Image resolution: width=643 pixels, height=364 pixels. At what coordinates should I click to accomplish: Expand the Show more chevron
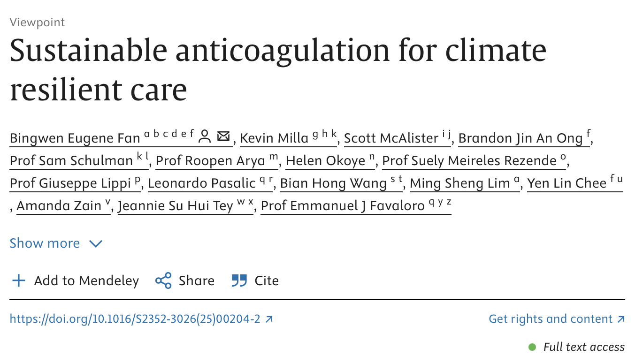point(96,244)
